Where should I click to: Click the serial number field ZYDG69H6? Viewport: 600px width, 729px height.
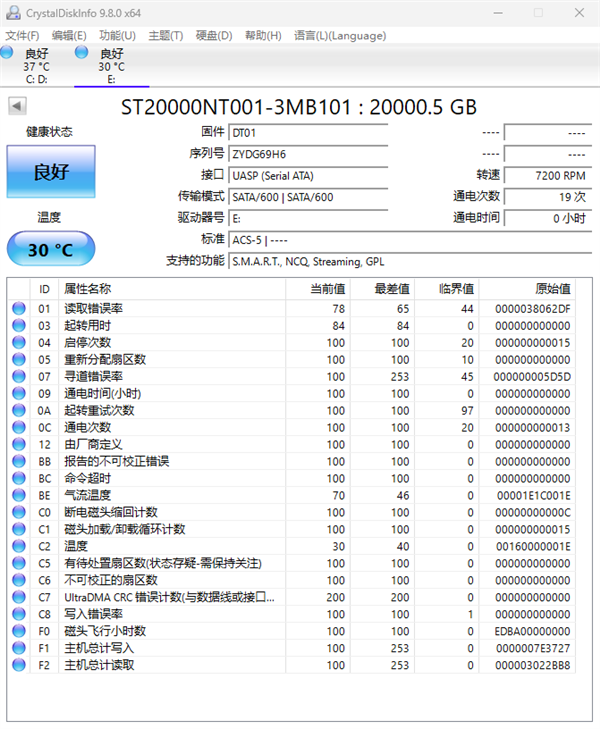[x=308, y=154]
